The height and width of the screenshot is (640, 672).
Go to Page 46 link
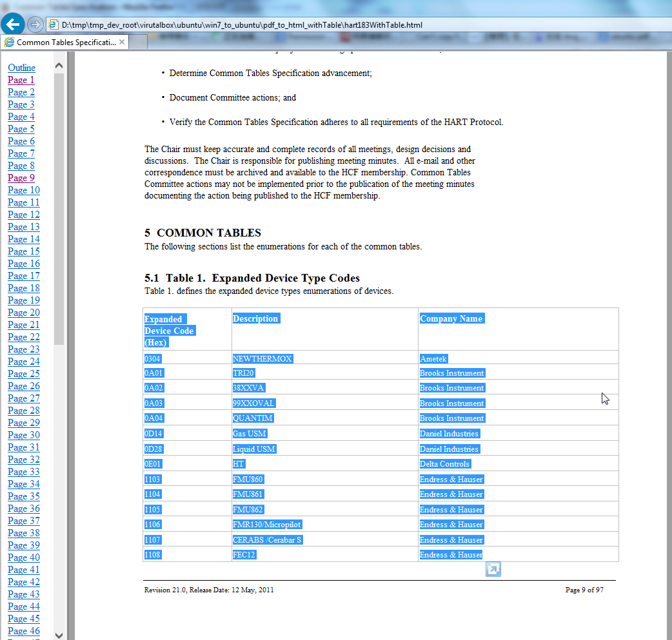tap(24, 631)
